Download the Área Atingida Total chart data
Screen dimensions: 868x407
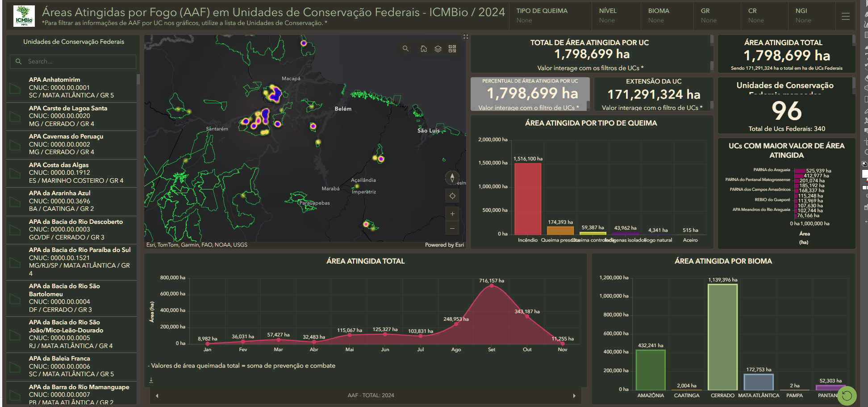(151, 380)
